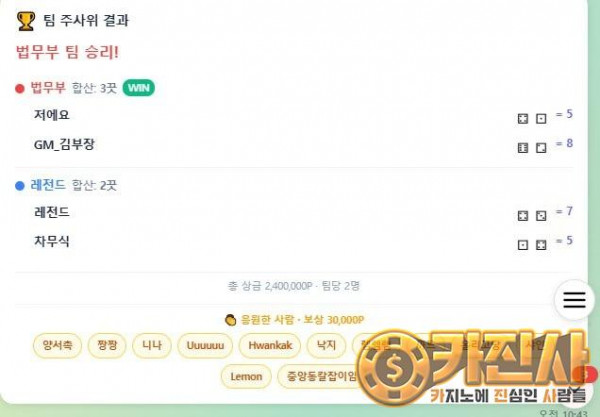Select the 양서축 supporter chip
The height and width of the screenshot is (417, 600).
(x=57, y=345)
